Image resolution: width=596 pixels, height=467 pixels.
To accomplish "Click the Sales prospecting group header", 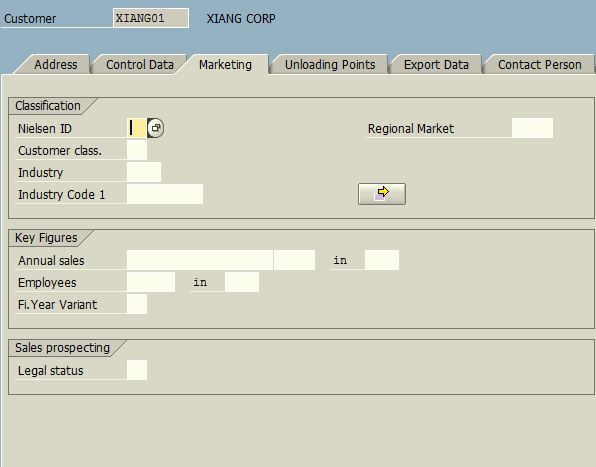I will (63, 348).
